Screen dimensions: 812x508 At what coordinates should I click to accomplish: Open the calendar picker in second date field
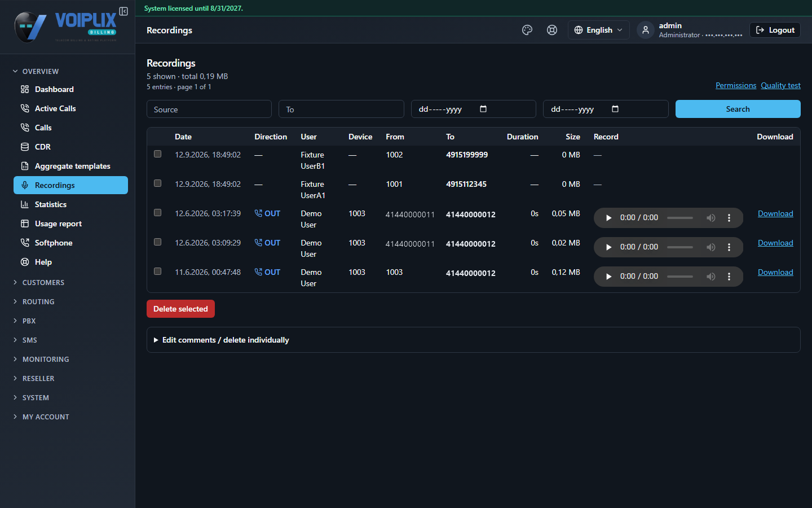pyautogui.click(x=615, y=109)
